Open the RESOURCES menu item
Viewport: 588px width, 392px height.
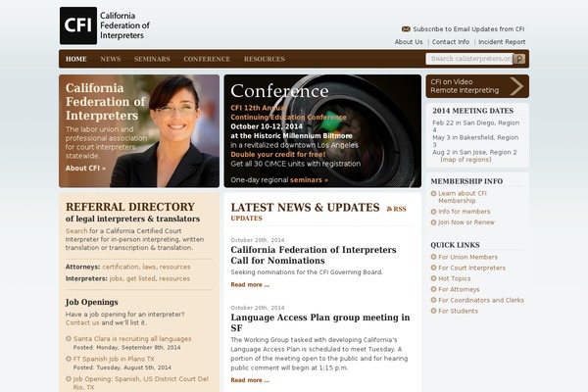265,59
